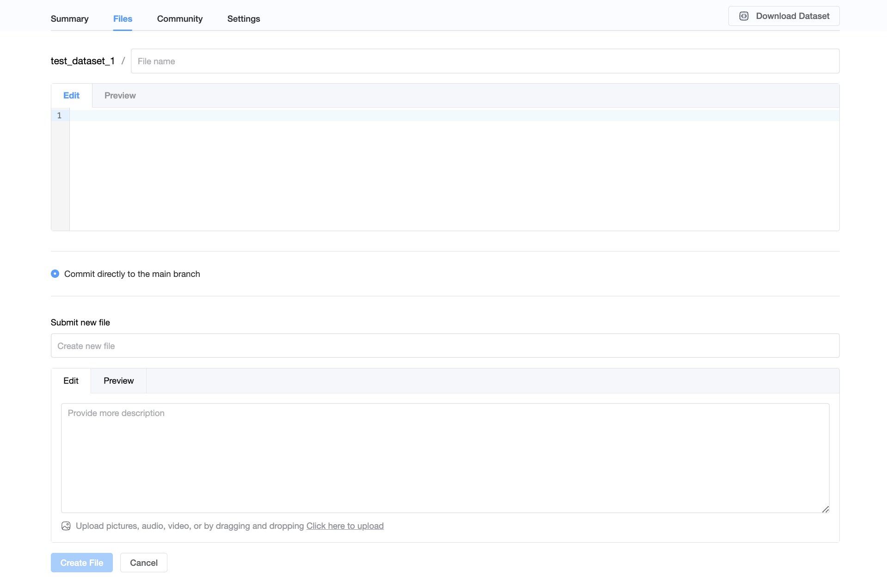This screenshot has height=588, width=887.
Task: Switch to the Files tab
Action: pyautogui.click(x=123, y=19)
